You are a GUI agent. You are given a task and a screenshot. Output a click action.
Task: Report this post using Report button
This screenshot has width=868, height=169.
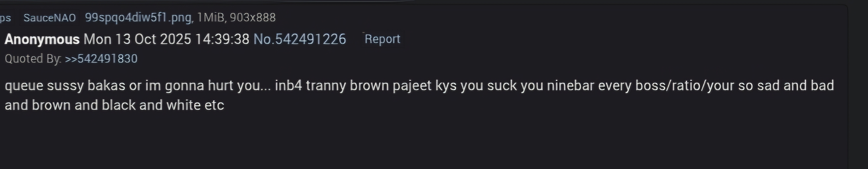point(382,39)
